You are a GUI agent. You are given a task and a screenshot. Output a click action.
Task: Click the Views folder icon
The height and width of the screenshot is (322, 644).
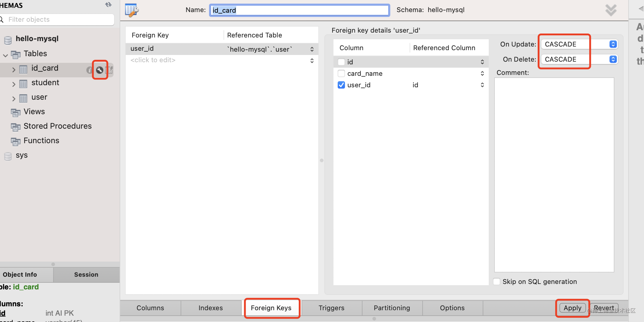(16, 112)
